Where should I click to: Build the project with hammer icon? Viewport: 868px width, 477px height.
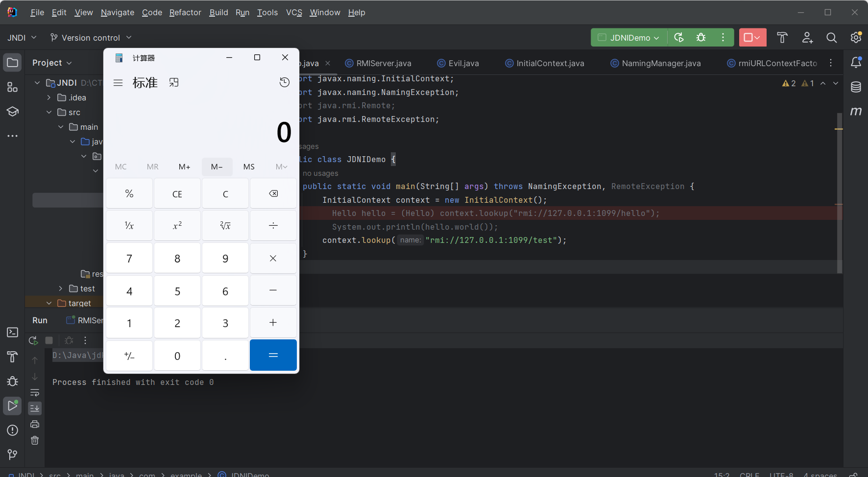pos(782,38)
